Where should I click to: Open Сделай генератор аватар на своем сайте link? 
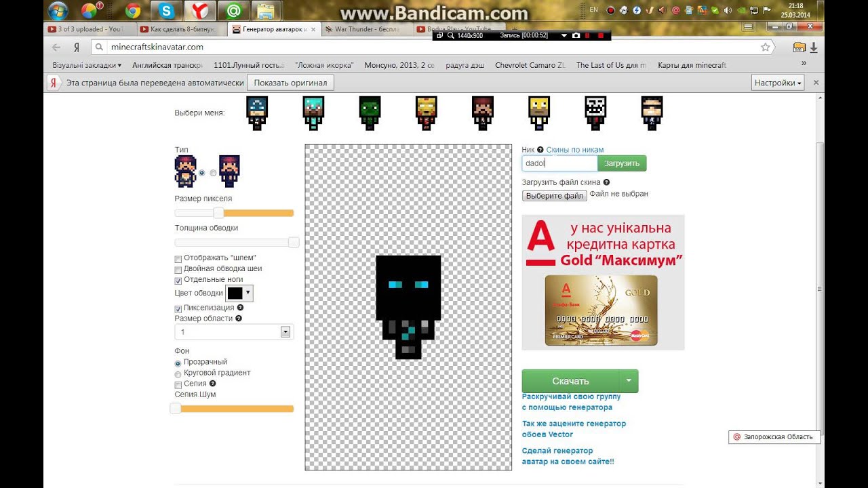pyautogui.click(x=568, y=456)
